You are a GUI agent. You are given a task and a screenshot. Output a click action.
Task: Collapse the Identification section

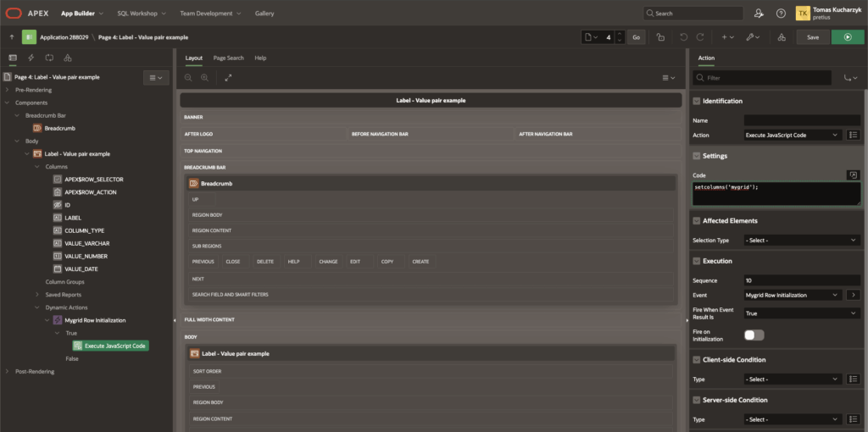tap(697, 101)
